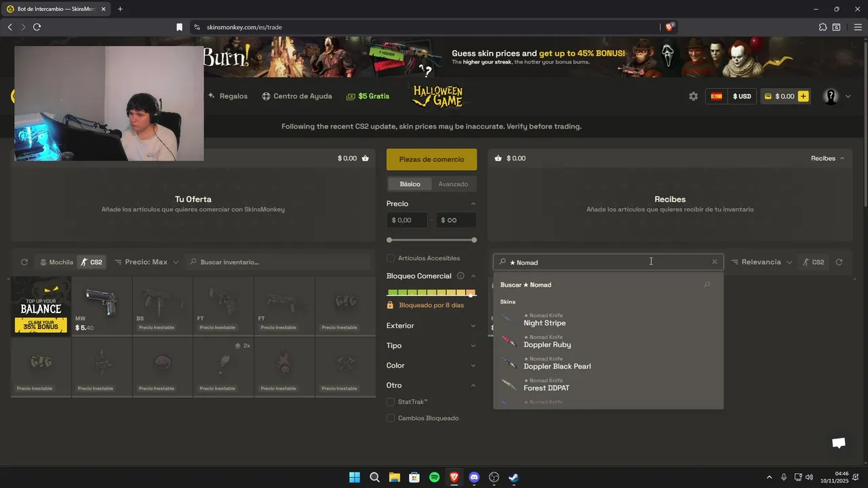The height and width of the screenshot is (488, 868).
Task: Choose Doppler Black Pearl suggestion
Action: (608, 363)
